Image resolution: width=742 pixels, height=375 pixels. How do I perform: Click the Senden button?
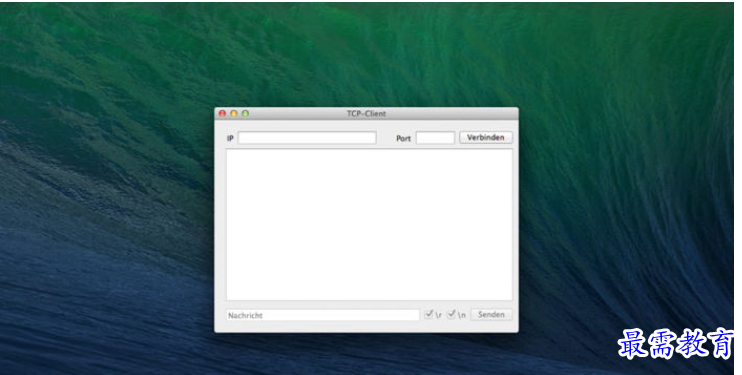click(491, 314)
